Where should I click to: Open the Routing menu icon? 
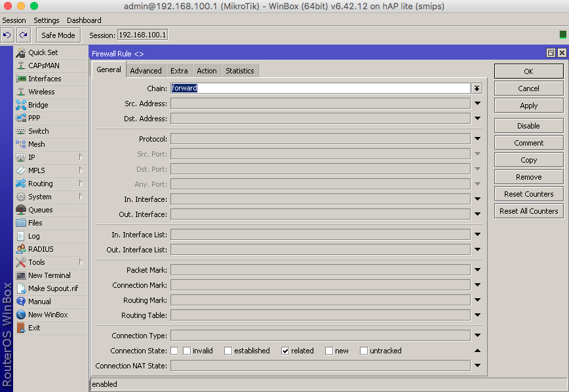[x=21, y=184]
